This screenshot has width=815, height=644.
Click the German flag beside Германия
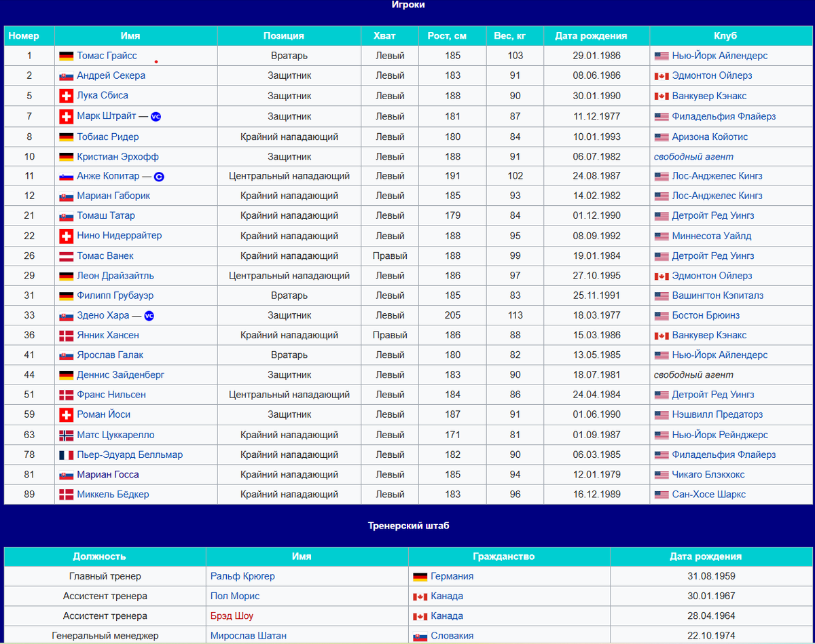(x=420, y=577)
